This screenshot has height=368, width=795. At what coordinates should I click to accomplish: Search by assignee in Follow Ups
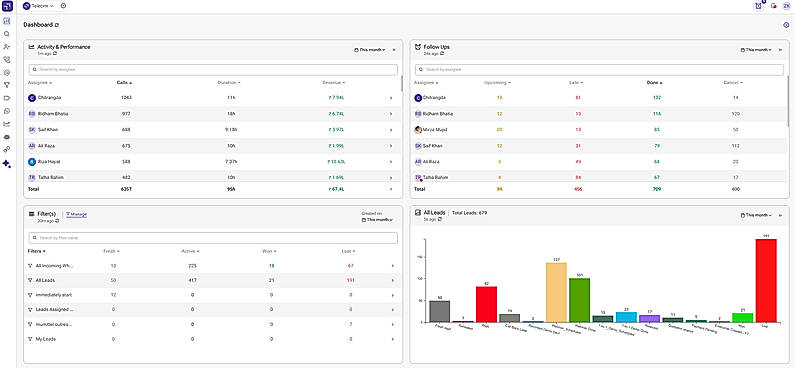pyautogui.click(x=599, y=69)
